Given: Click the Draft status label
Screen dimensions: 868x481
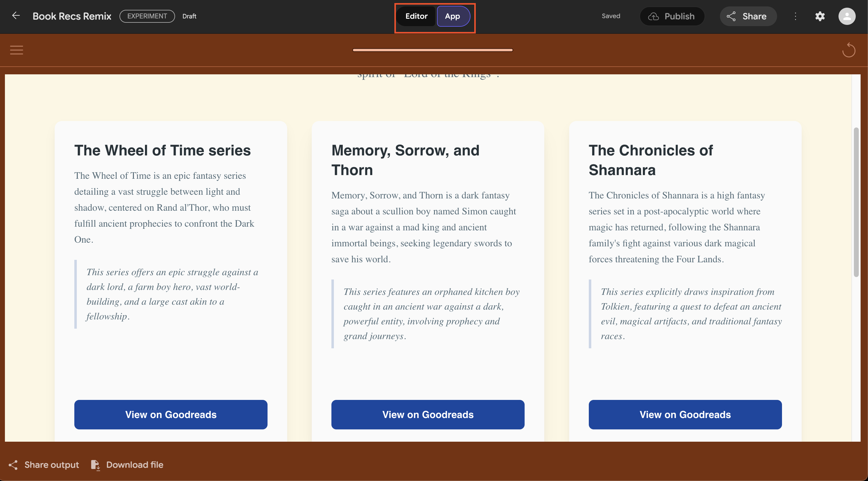Looking at the screenshot, I should click(189, 16).
